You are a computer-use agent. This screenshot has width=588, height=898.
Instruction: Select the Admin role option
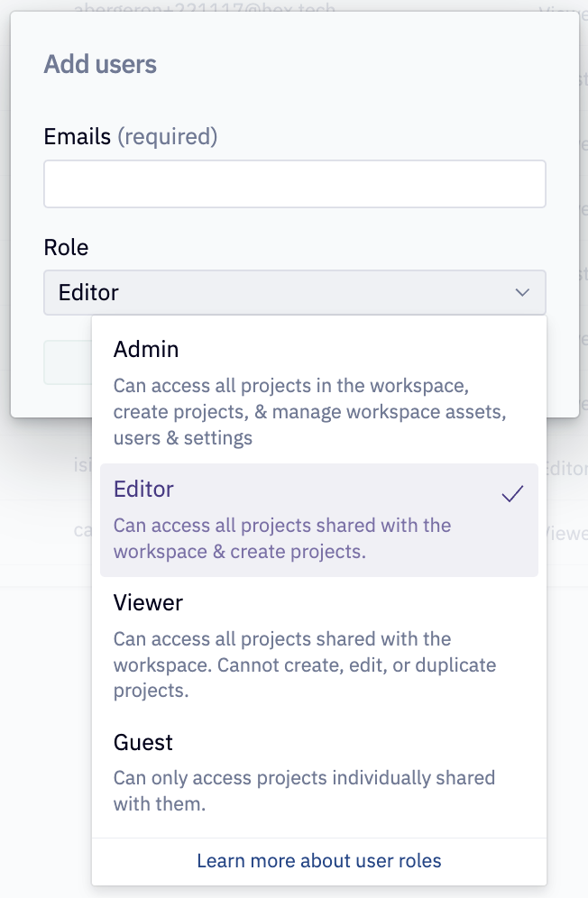pos(318,393)
